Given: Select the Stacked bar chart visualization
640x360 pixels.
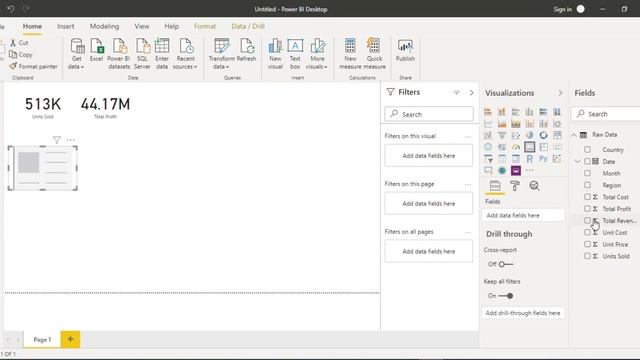Looking at the screenshot, I should [x=488, y=111].
